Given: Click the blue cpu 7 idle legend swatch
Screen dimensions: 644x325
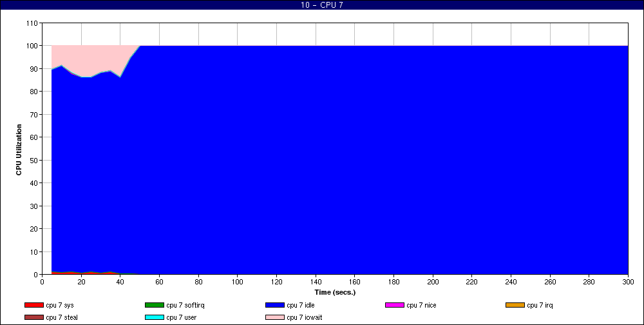Looking at the screenshot, I should click(x=275, y=305).
